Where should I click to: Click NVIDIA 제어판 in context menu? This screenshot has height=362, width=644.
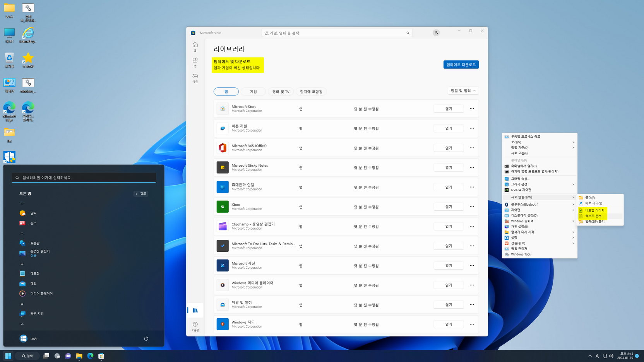(x=540, y=190)
